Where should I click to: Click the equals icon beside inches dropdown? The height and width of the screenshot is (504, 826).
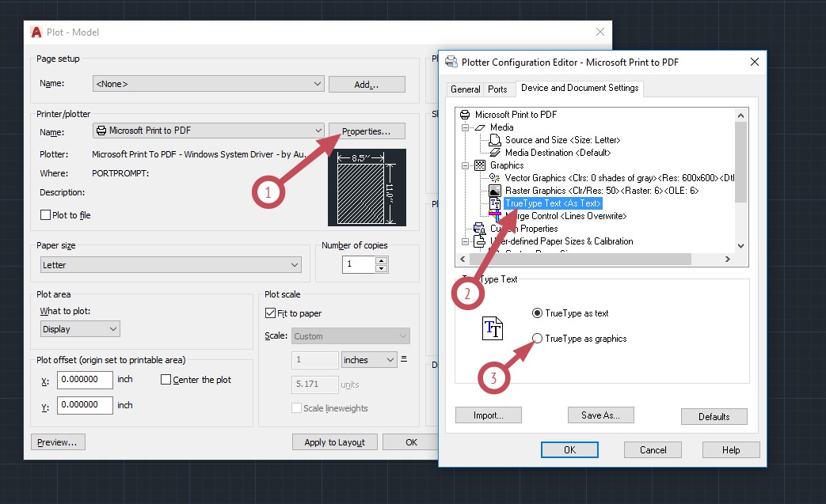tap(404, 358)
